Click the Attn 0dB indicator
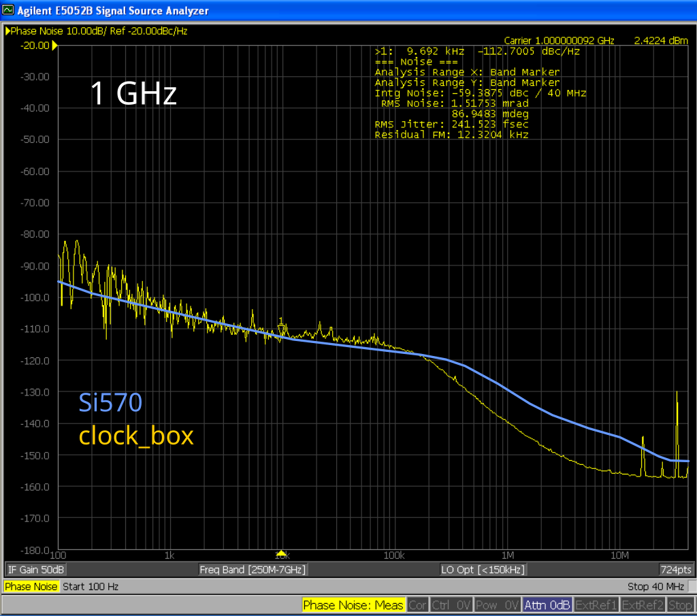 click(548, 605)
